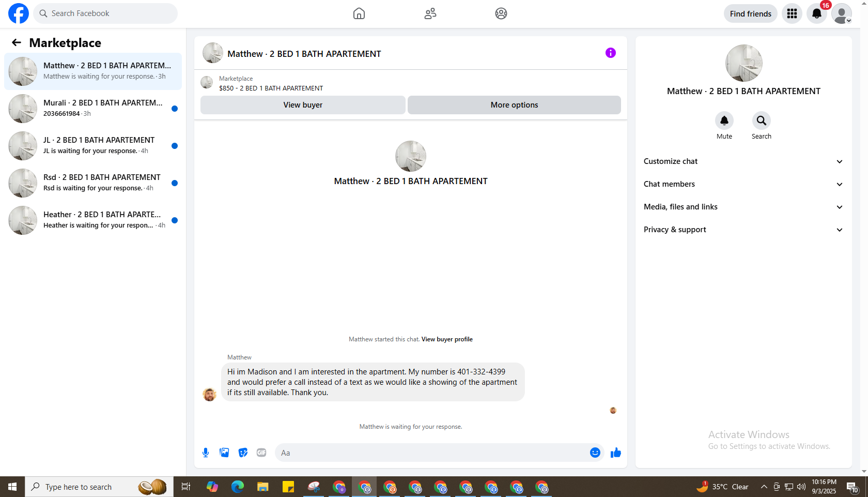Click the More options button
The image size is (868, 497).
[x=514, y=105]
